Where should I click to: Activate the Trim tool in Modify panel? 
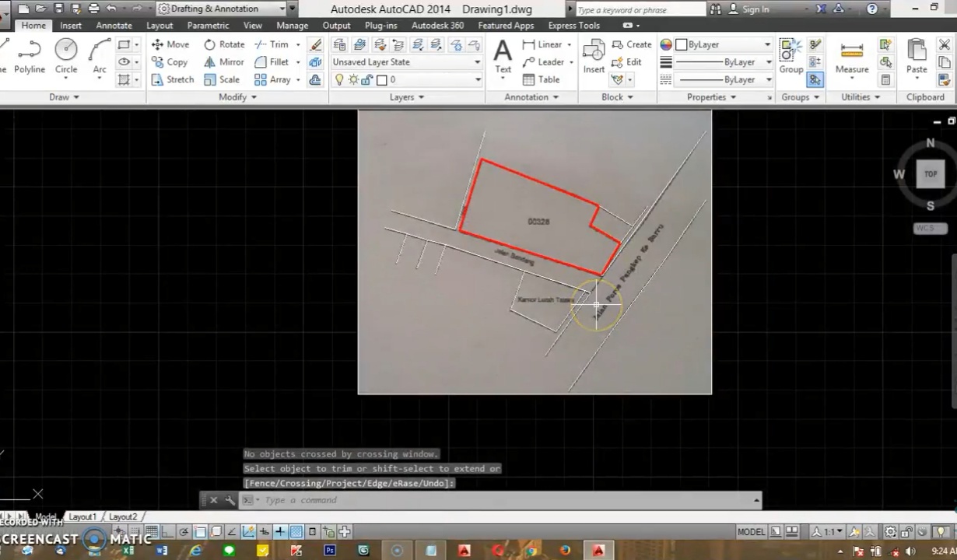pyautogui.click(x=271, y=44)
